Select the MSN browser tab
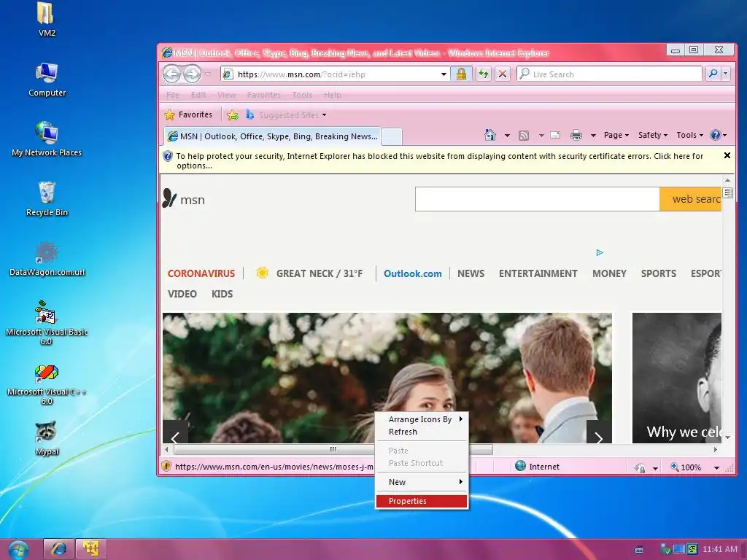Image resolution: width=747 pixels, height=560 pixels. 272,136
